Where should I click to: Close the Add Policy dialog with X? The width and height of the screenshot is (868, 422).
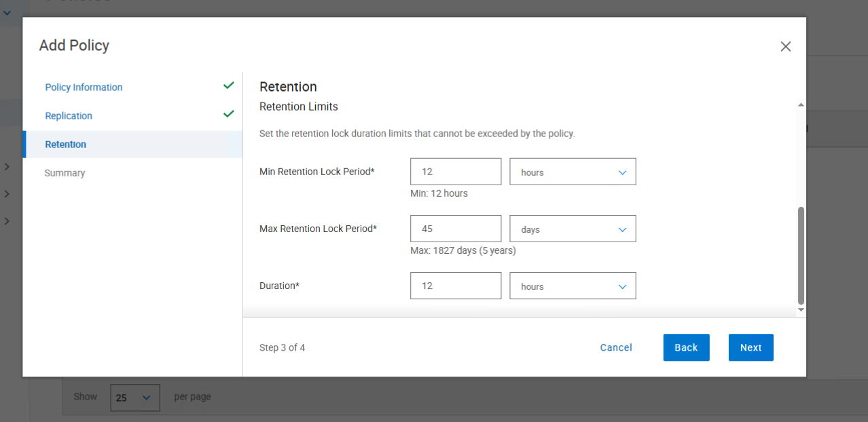pos(786,47)
